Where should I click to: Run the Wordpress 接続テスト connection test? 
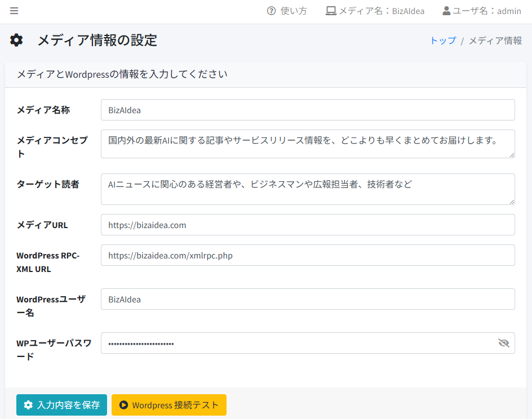tap(169, 404)
